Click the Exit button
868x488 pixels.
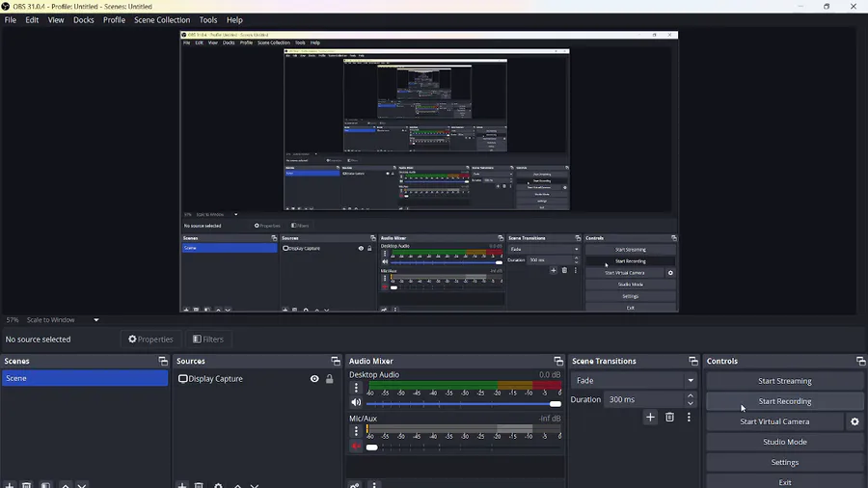pos(784,482)
